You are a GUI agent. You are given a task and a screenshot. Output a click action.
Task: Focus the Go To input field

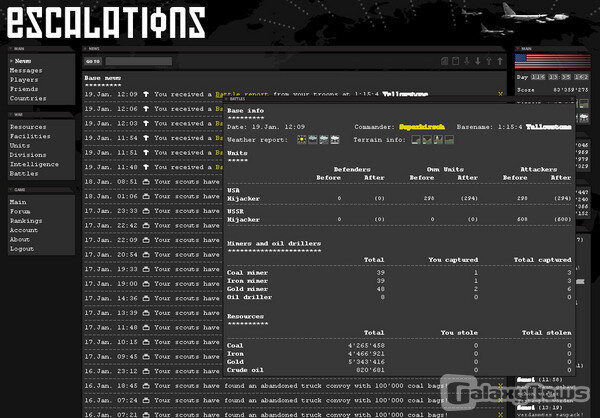(139, 61)
